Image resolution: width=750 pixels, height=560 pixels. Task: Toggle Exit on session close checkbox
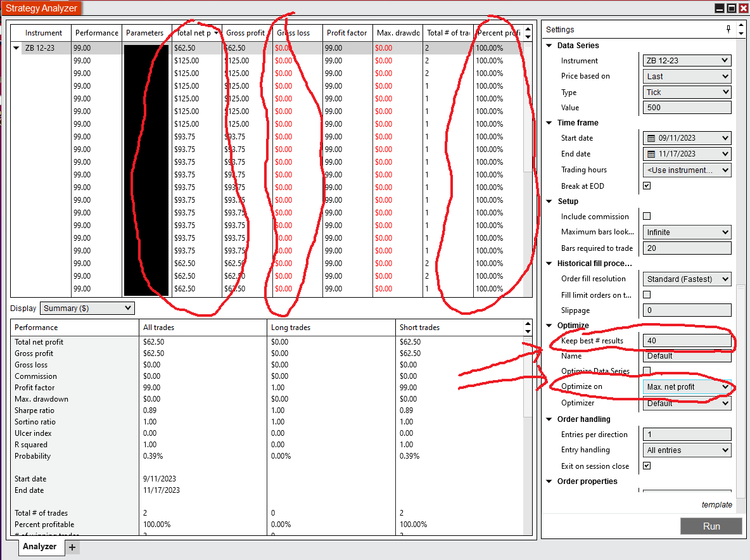tap(647, 466)
